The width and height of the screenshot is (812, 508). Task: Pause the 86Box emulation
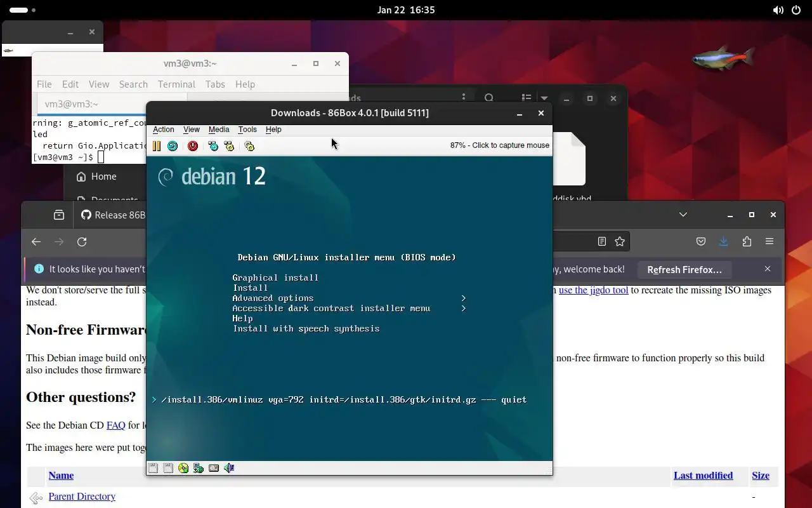157,146
